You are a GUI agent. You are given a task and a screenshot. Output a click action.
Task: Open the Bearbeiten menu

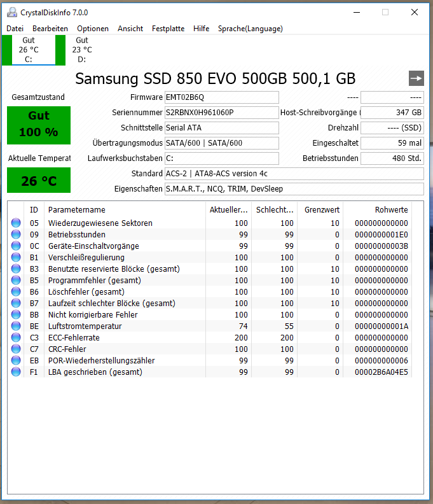pos(50,29)
